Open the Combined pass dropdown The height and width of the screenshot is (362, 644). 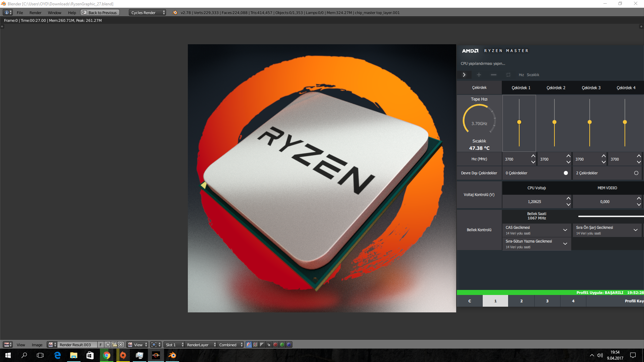pos(230,345)
